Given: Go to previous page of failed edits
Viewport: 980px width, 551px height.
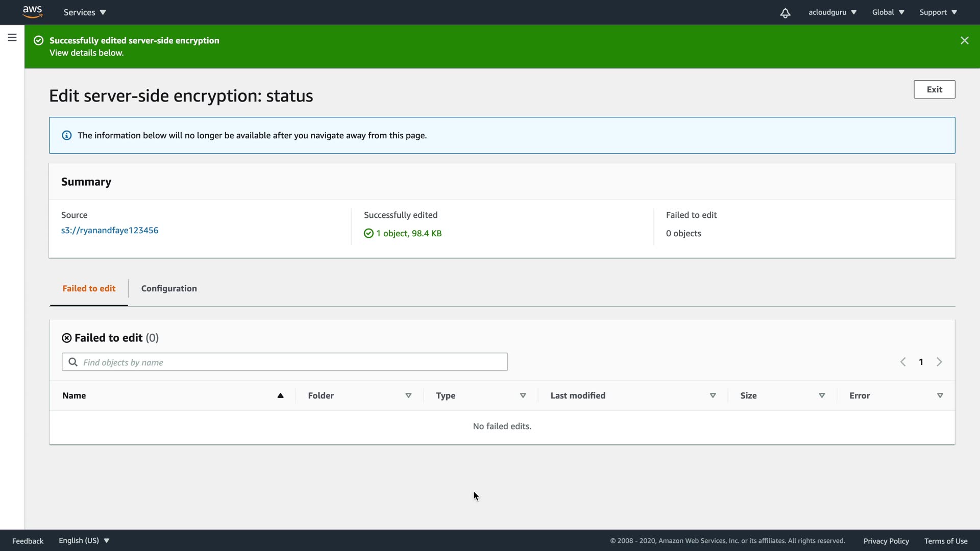Looking at the screenshot, I should tap(903, 362).
